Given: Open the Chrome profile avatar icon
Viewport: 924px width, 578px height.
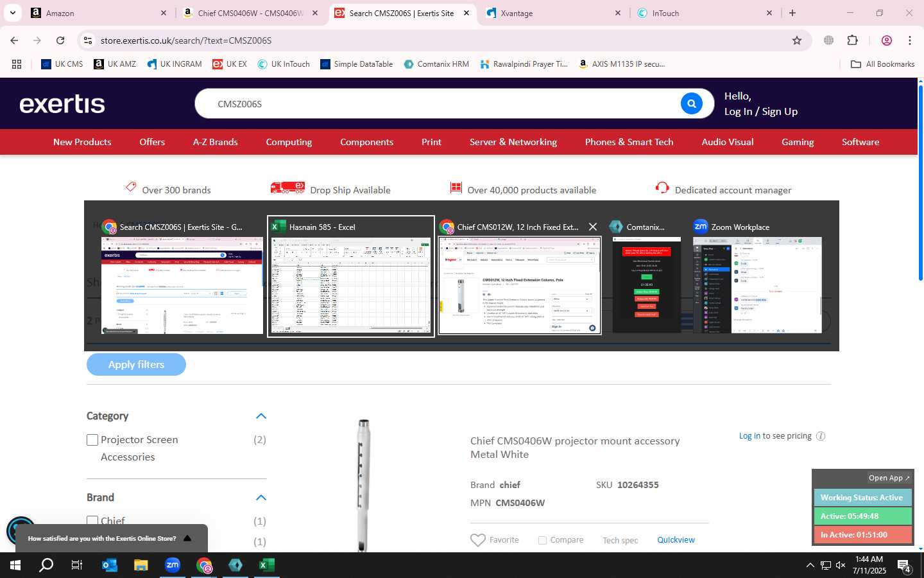Looking at the screenshot, I should (x=887, y=40).
